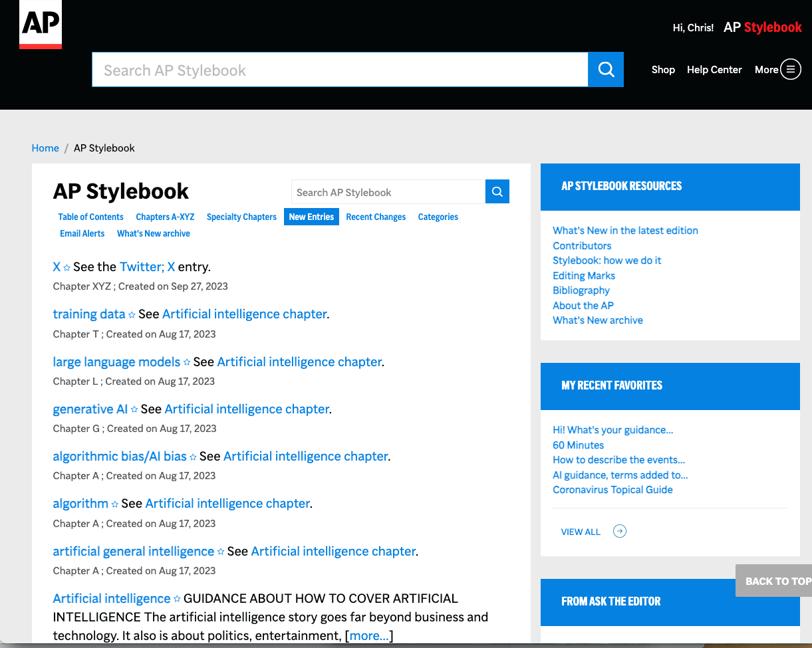Click the From Ask the Editor panel header

click(670, 602)
